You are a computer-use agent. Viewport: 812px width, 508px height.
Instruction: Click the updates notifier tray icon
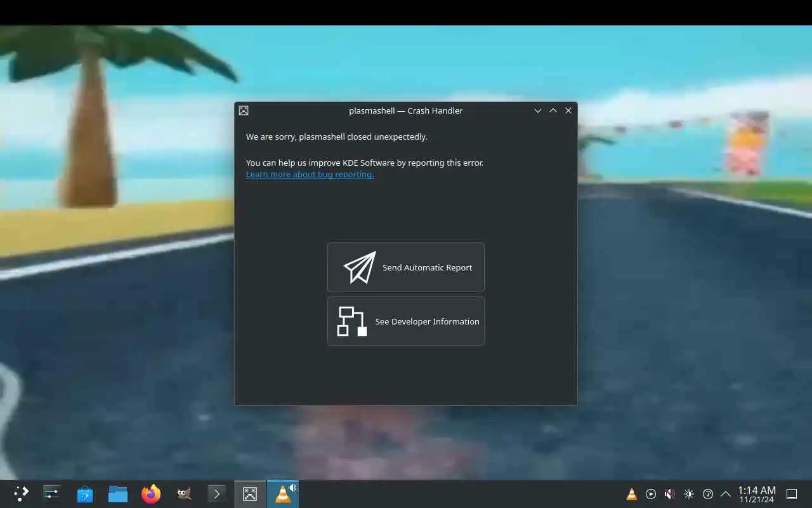coord(708,494)
